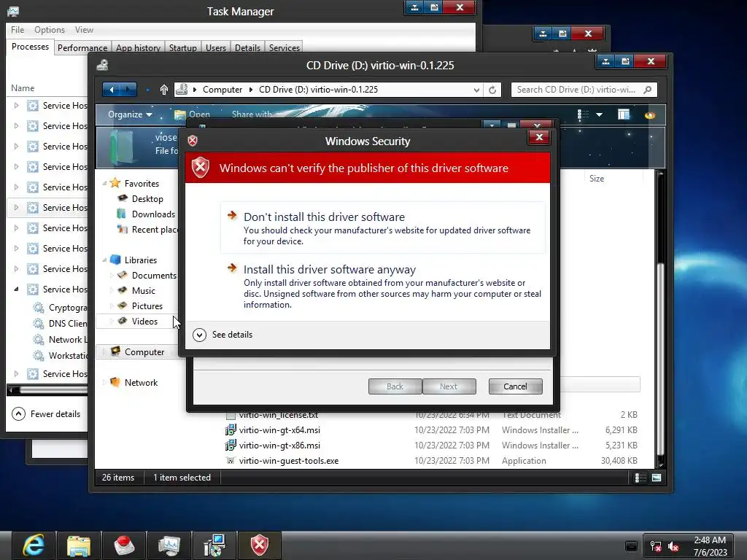This screenshot has height=560, width=747.
Task: Select the virtio-win-gt-x86.msi file icon
Action: point(231,446)
